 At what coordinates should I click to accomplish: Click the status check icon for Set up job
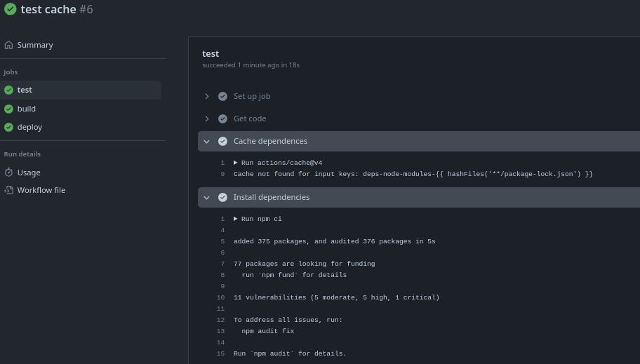(x=222, y=96)
